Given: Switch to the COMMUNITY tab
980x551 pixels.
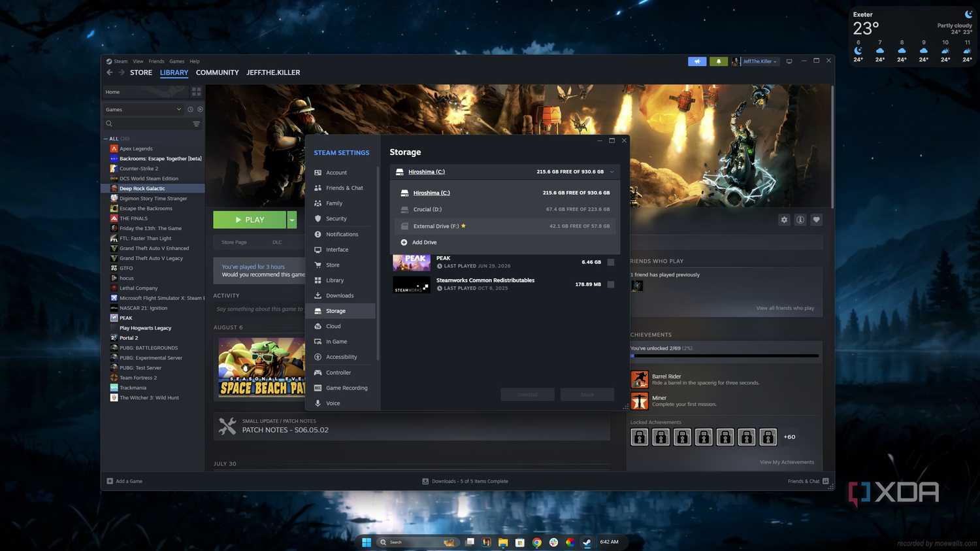Looking at the screenshot, I should point(217,73).
